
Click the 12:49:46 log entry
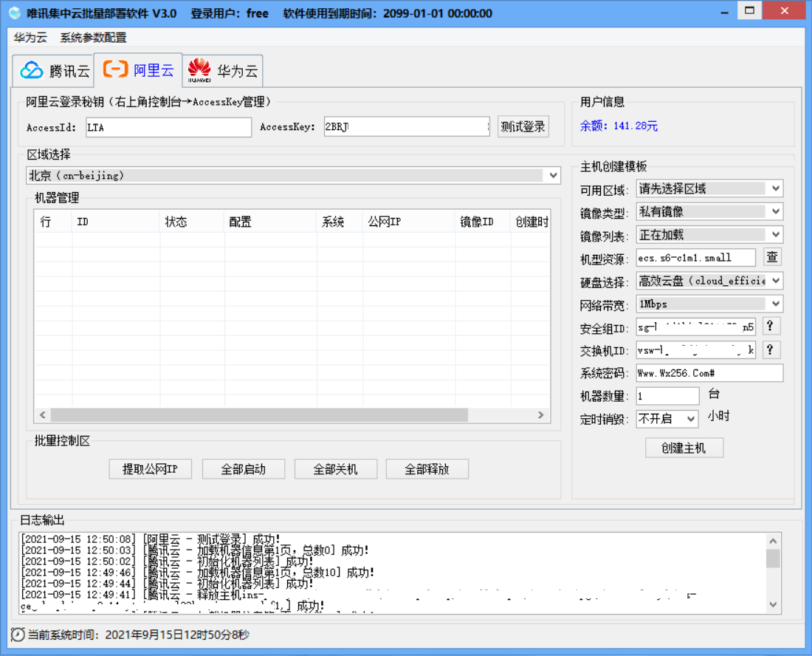click(197, 572)
